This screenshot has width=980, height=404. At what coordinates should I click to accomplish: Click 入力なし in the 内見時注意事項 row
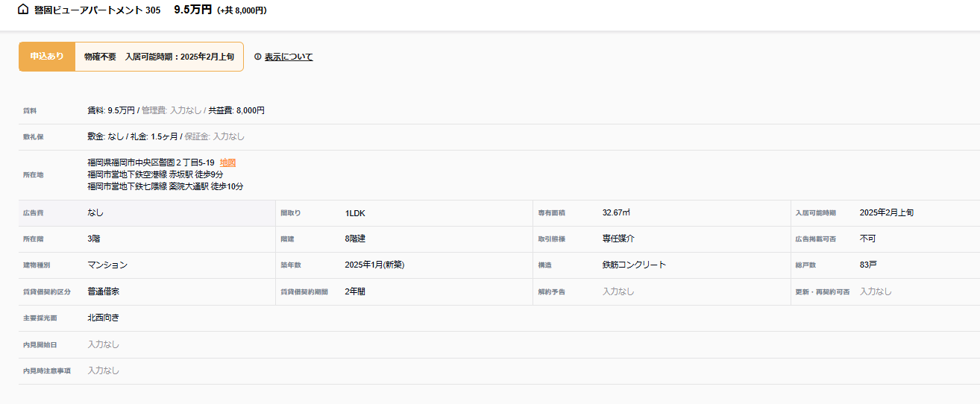coord(103,370)
